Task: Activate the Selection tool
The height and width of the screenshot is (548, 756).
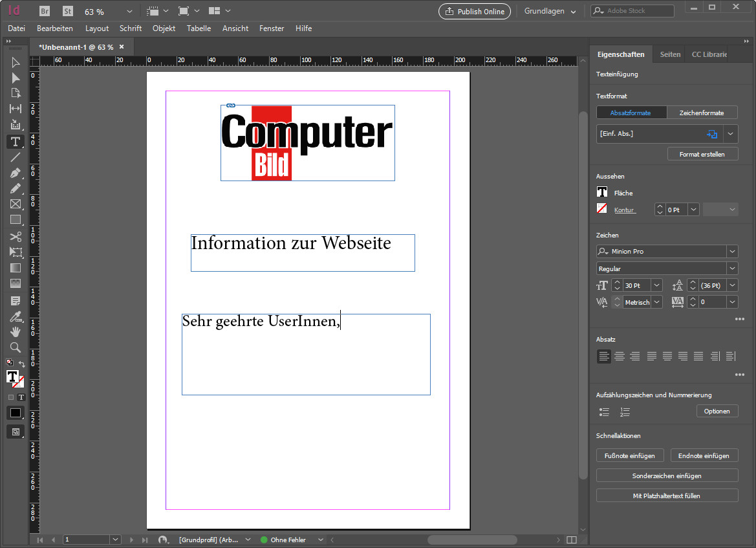Action: pos(16,62)
